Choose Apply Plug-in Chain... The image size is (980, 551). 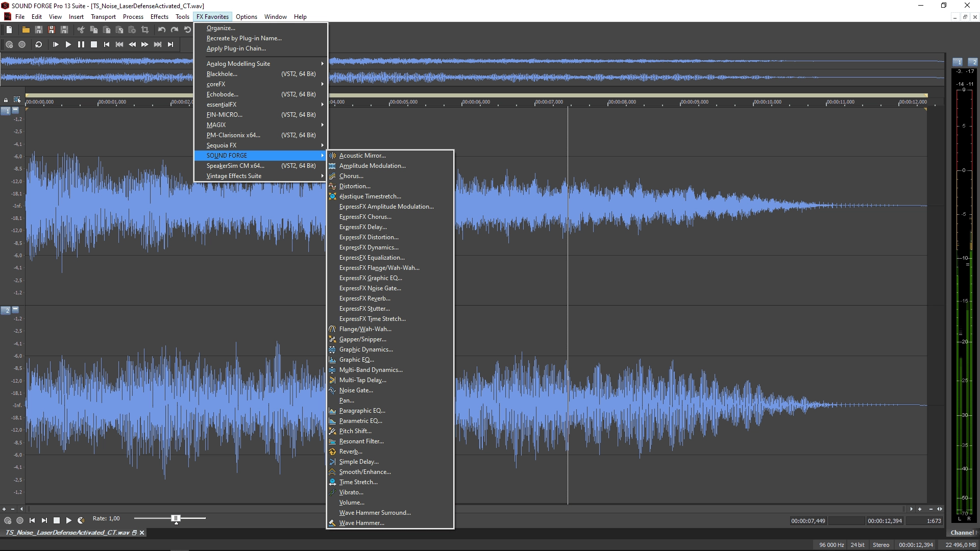pyautogui.click(x=260, y=48)
